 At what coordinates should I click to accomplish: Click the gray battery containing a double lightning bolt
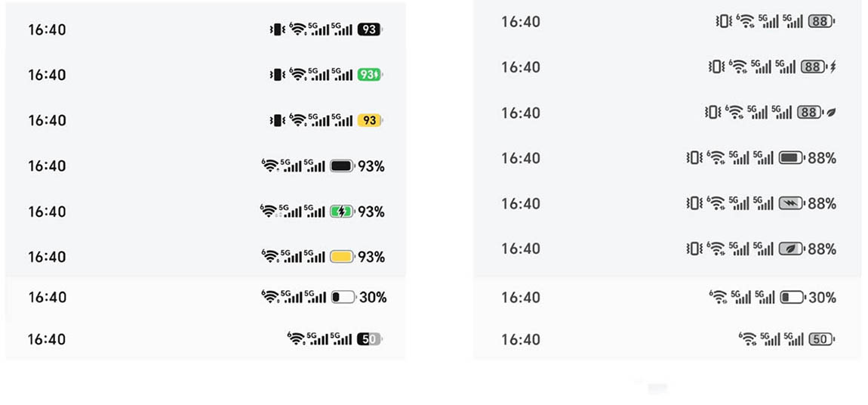pos(792,203)
